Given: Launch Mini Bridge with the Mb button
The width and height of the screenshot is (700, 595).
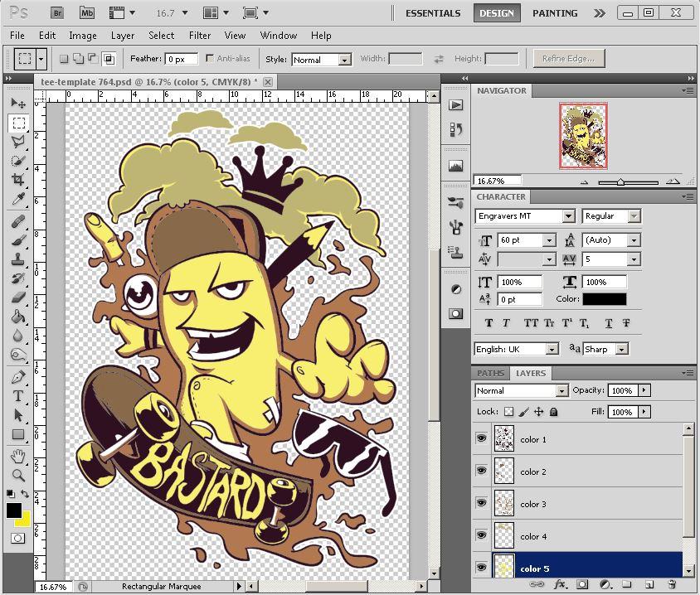Looking at the screenshot, I should (86, 13).
